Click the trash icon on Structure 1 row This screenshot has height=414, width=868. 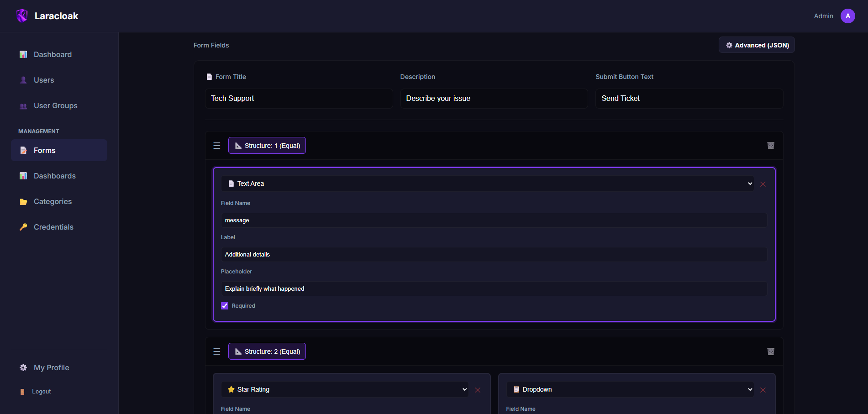click(771, 145)
